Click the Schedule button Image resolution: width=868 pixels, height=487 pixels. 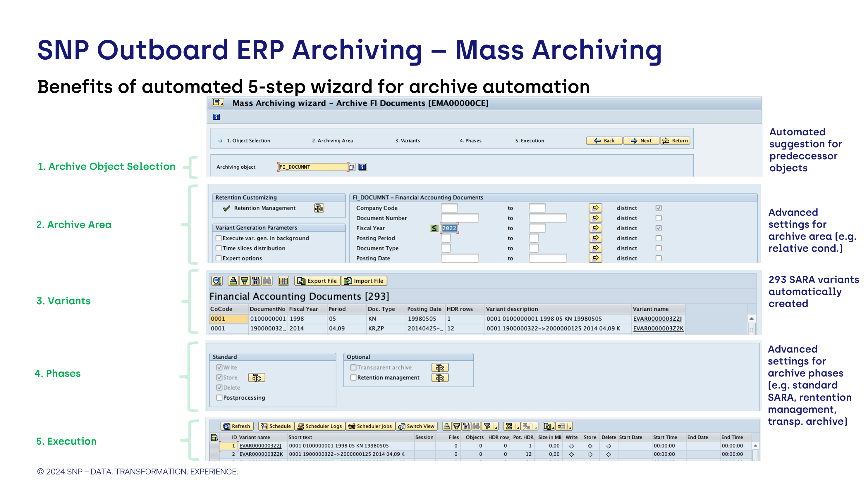click(x=276, y=426)
